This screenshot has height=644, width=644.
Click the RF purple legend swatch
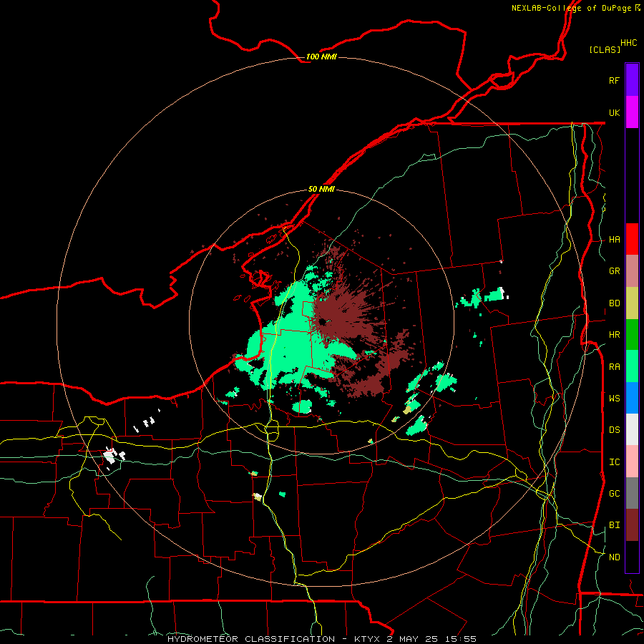(x=632, y=80)
